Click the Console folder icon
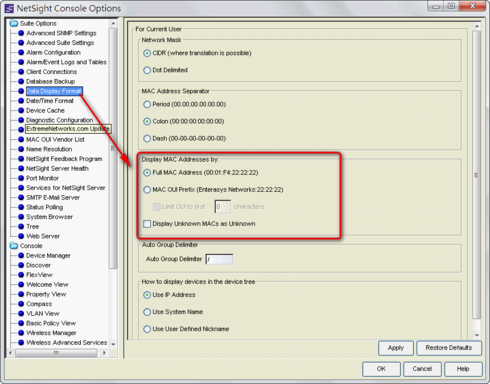Viewport: 490px width, 384px height. pos(14,246)
